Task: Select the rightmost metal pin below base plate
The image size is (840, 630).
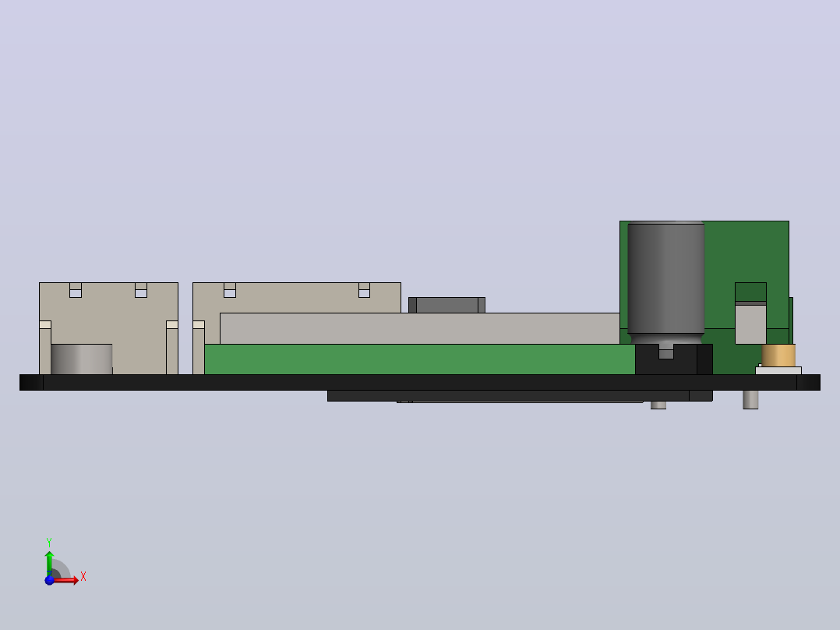Action: [x=750, y=399]
